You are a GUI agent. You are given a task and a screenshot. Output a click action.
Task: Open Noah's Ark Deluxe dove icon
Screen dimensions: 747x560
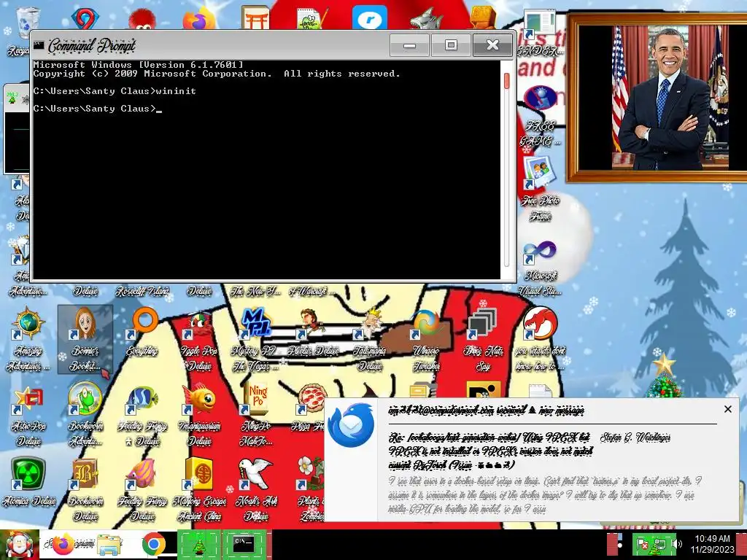[256, 489]
